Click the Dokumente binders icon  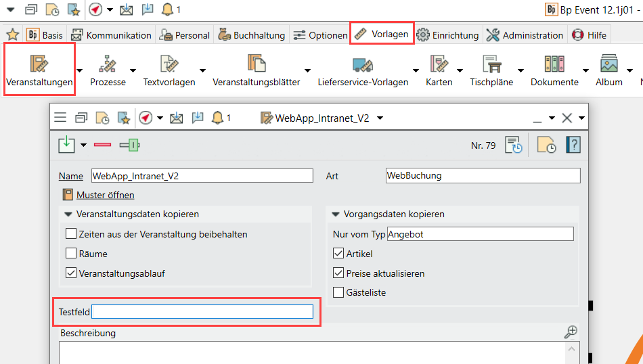(554, 65)
